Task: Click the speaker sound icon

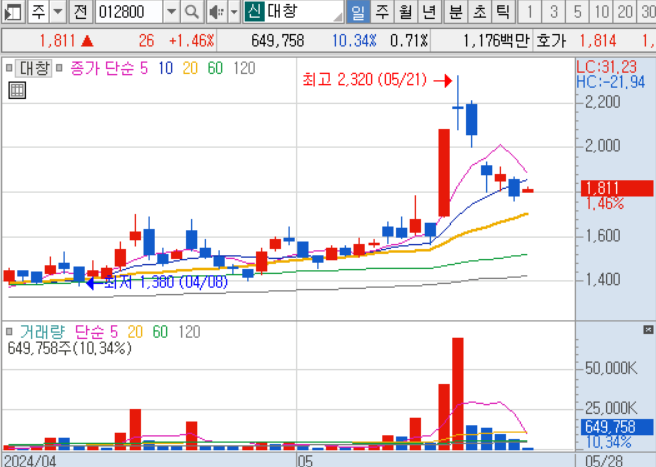Action: coord(217,12)
